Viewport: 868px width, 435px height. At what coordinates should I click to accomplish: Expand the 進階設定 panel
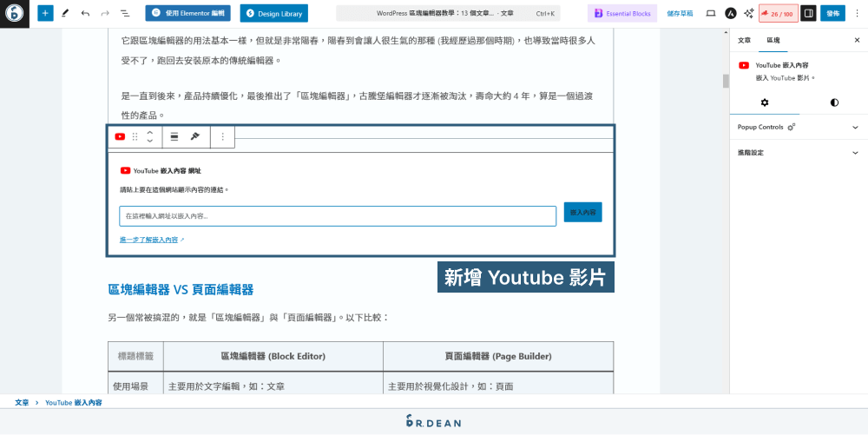click(799, 152)
